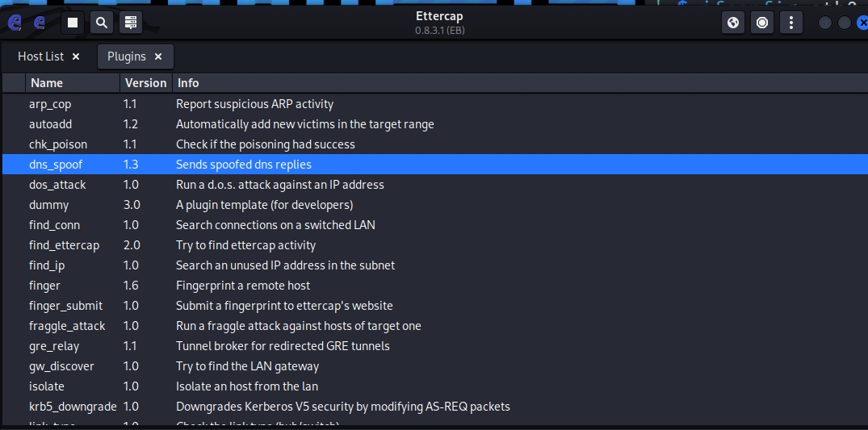Viewport: 868px width, 430px height.
Task: Switch to the Host List tab
Action: (40, 56)
